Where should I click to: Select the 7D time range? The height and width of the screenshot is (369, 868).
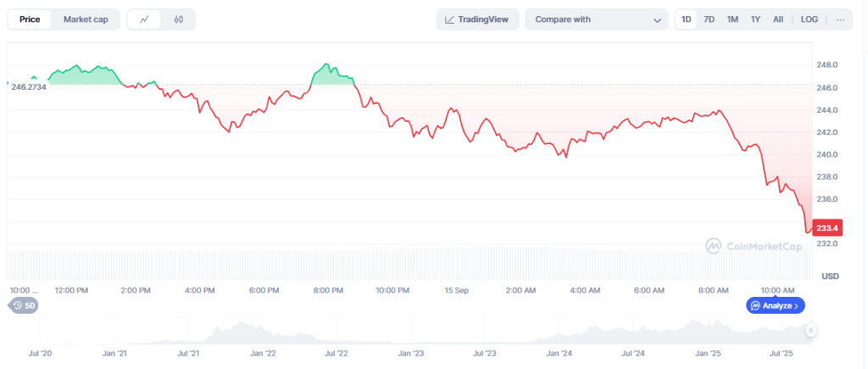tap(709, 20)
